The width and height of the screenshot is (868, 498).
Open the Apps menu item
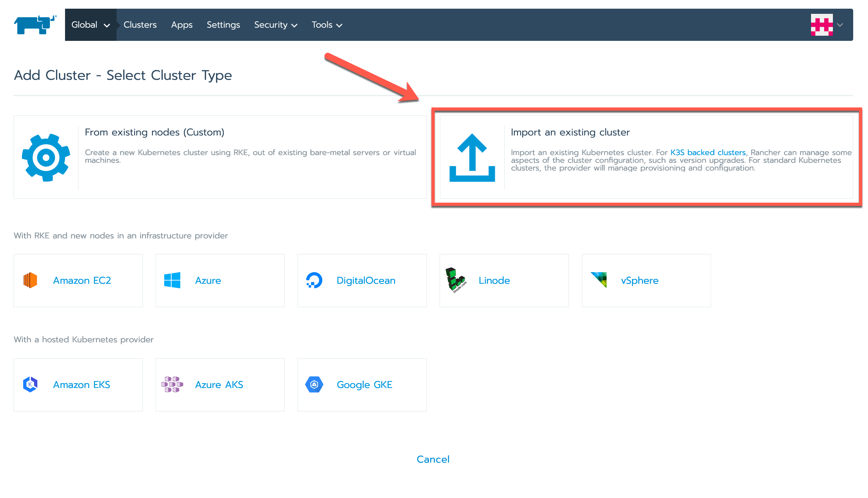click(182, 25)
